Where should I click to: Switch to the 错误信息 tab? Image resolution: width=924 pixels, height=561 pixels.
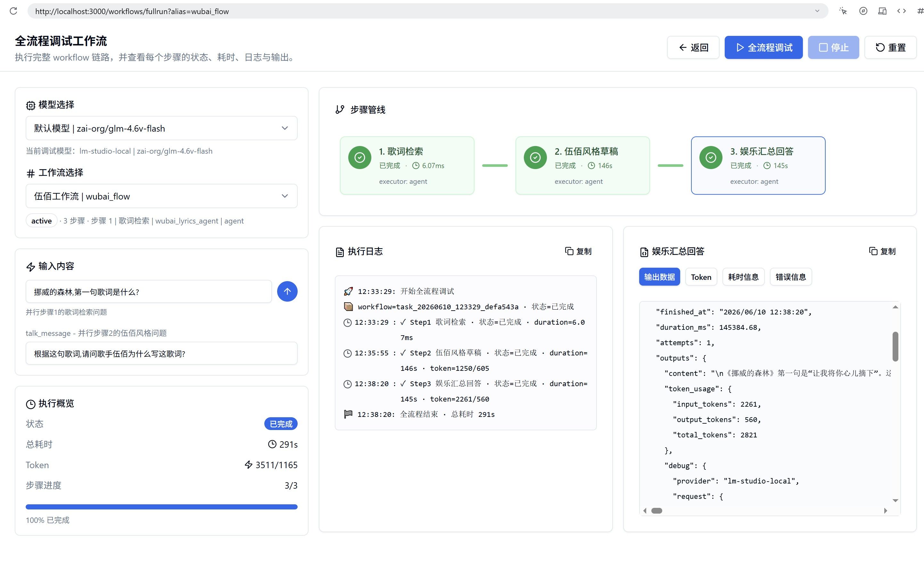[790, 277]
